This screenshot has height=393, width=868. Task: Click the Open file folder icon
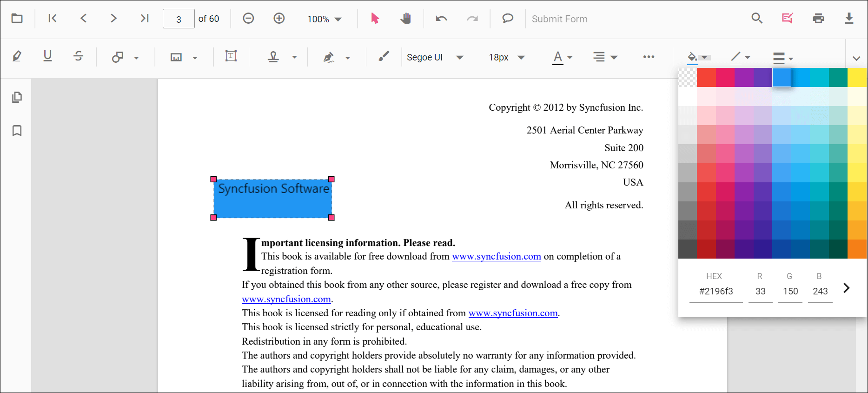pyautogui.click(x=17, y=19)
